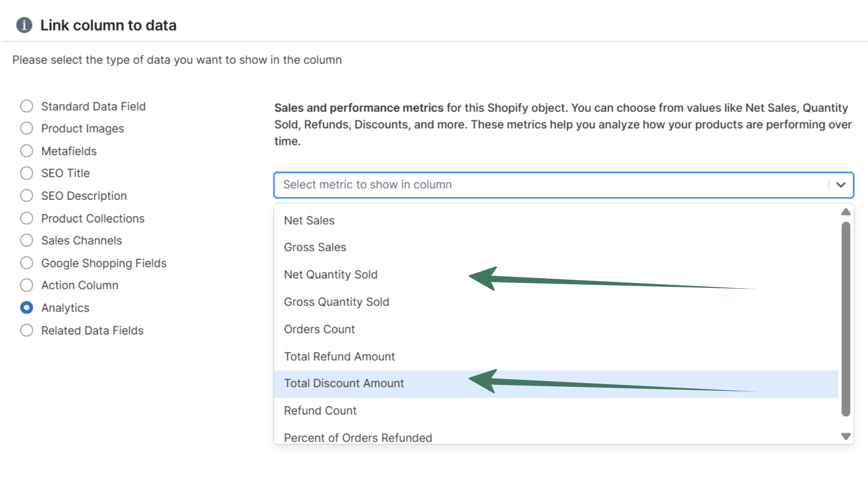Select the Net Quantity Sold metric
The height and width of the screenshot is (488, 868).
(x=331, y=274)
